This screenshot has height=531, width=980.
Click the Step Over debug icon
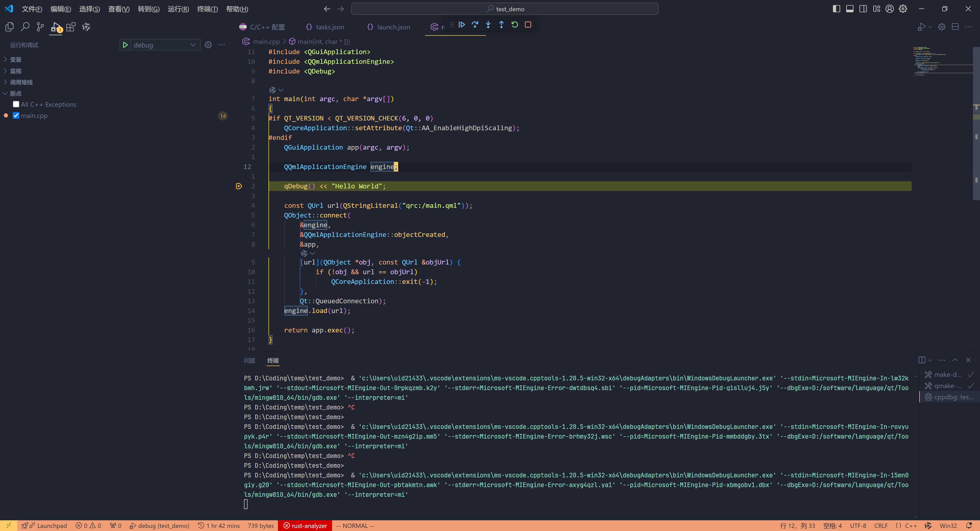click(475, 25)
